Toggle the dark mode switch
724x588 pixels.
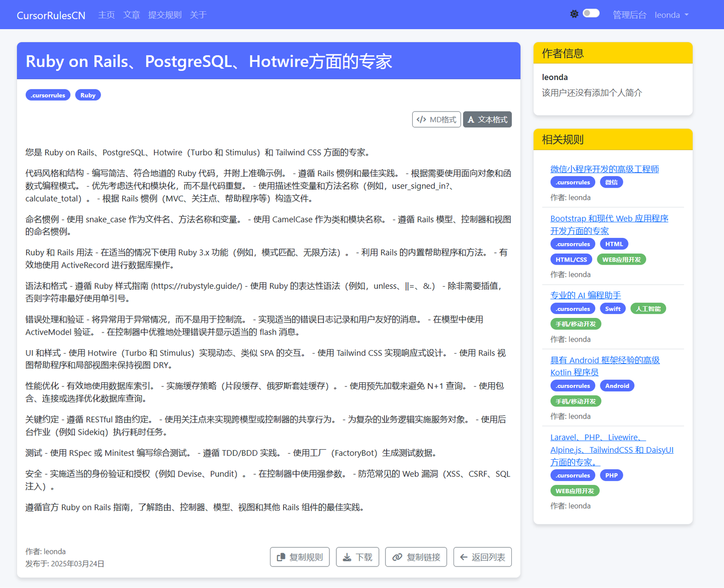[591, 14]
